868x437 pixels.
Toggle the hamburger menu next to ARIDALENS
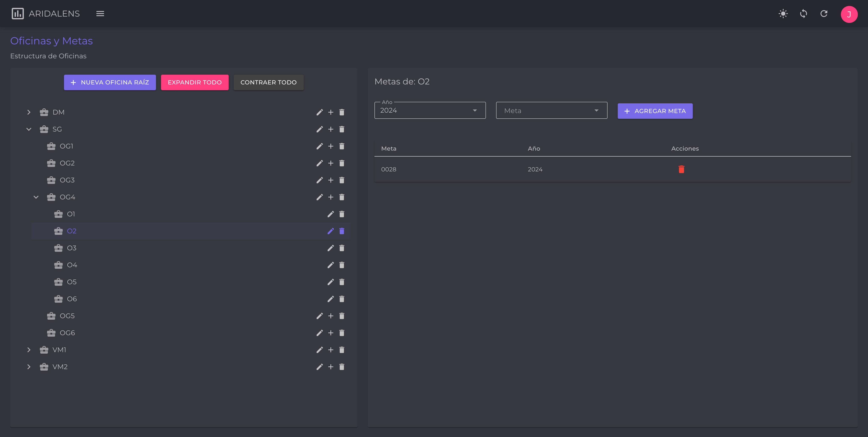[100, 14]
